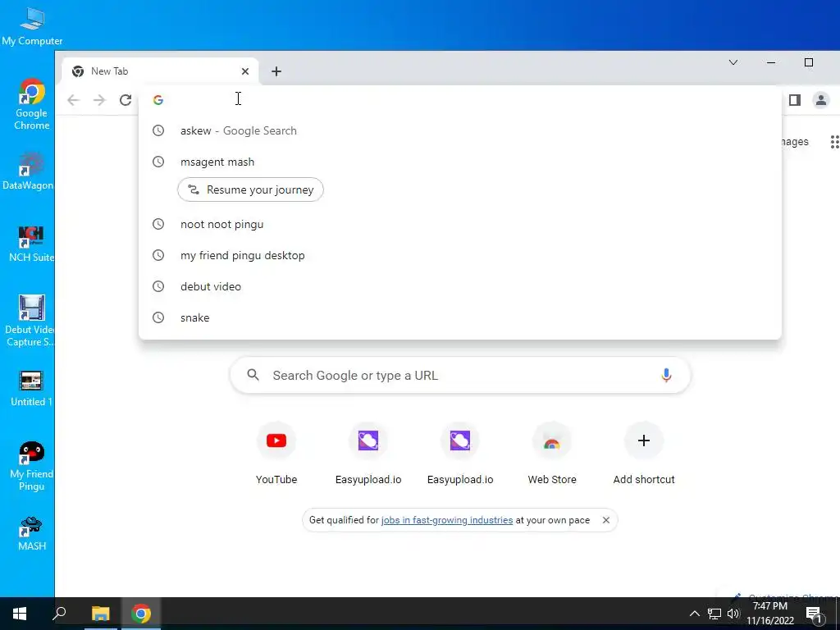Close the New Tab tab
This screenshot has height=630, width=840.
coord(244,71)
